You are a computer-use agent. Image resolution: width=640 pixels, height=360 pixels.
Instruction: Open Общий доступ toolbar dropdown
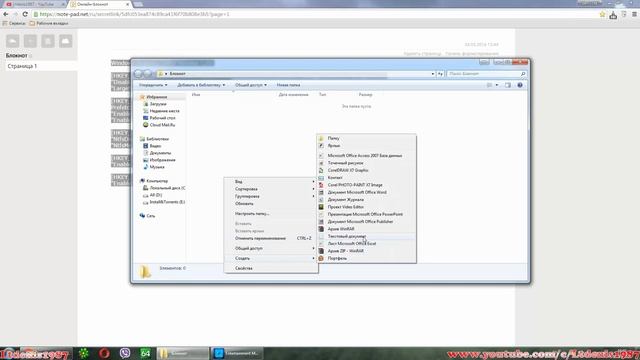tap(251, 85)
